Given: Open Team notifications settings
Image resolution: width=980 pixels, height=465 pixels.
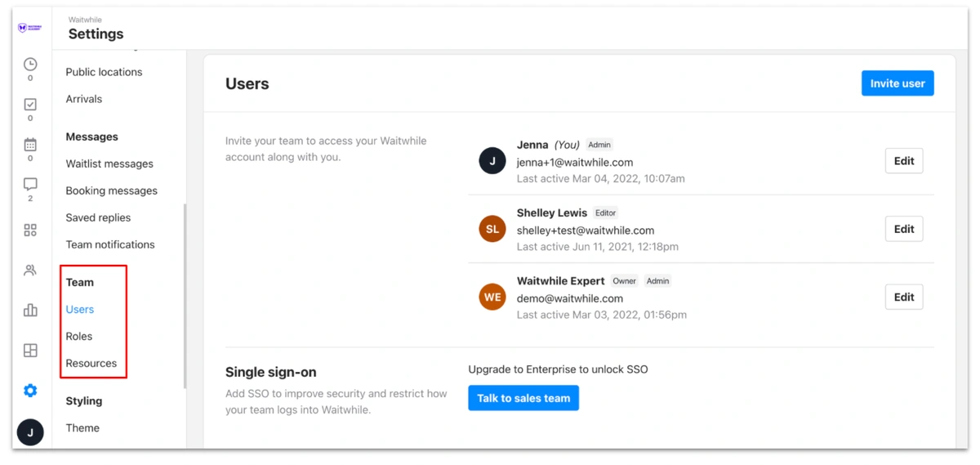Looking at the screenshot, I should pyautogui.click(x=110, y=244).
